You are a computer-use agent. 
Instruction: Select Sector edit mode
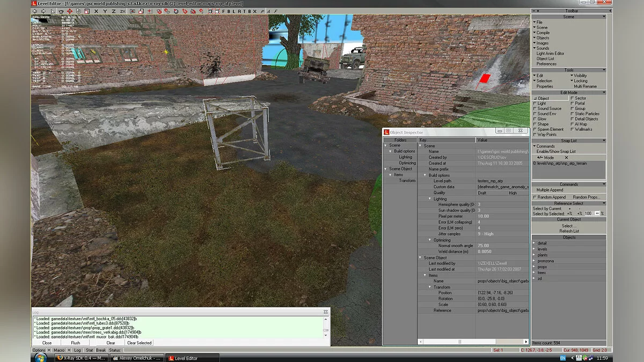pos(579,98)
